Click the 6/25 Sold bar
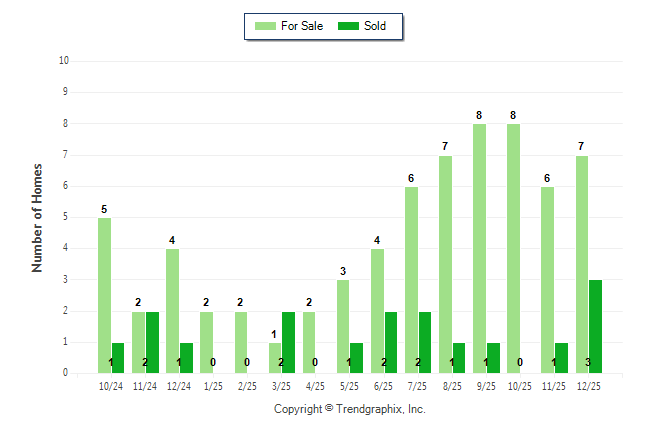Screen dimensions: 646x434 point(391,341)
